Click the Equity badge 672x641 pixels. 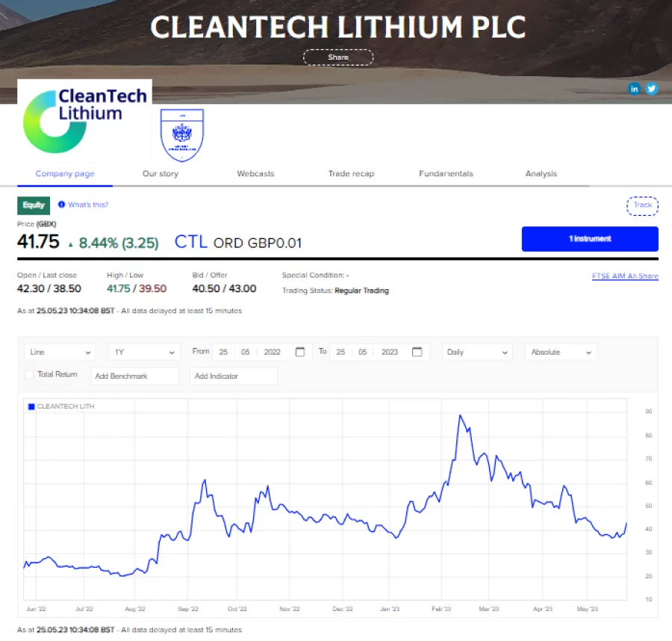34,205
